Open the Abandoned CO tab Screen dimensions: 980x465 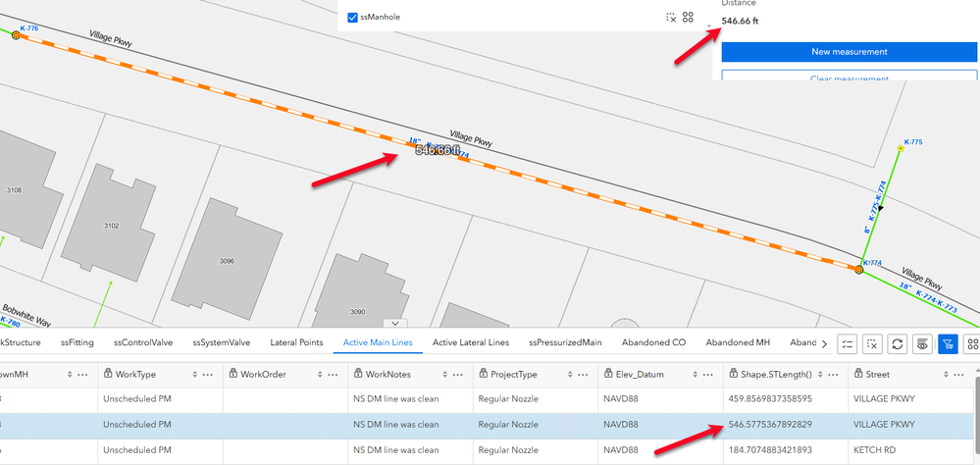653,342
